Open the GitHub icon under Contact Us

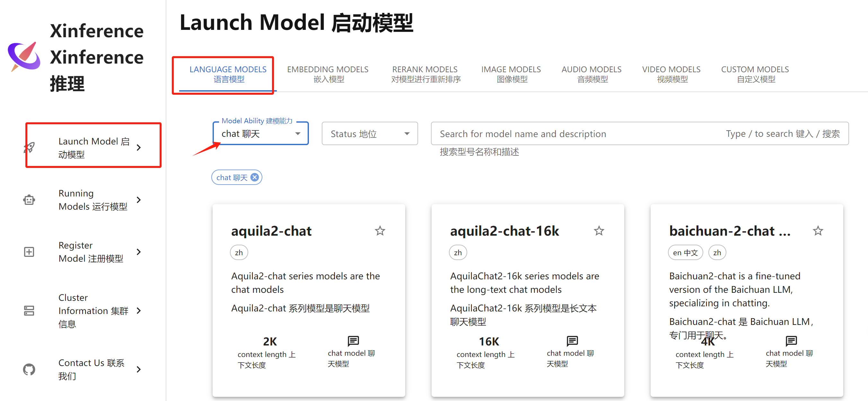[29, 369]
